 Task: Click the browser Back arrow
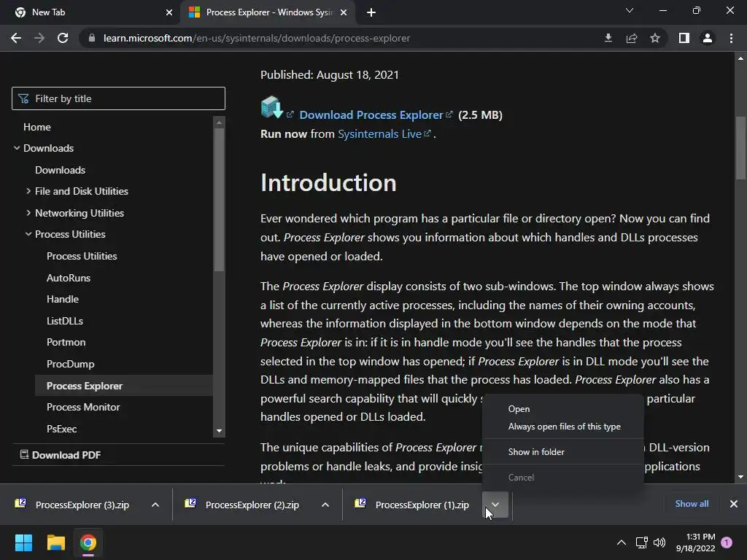[16, 38]
